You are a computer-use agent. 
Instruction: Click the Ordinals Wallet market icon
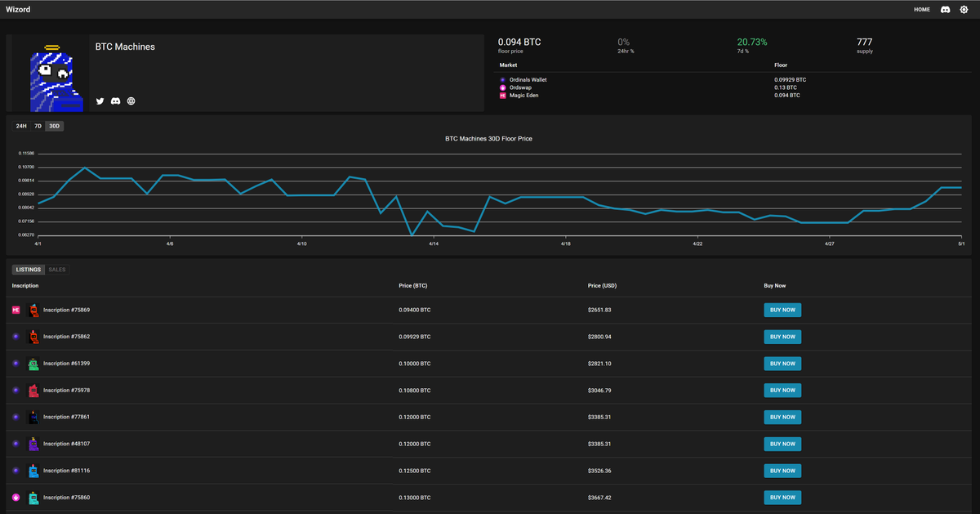(503, 80)
